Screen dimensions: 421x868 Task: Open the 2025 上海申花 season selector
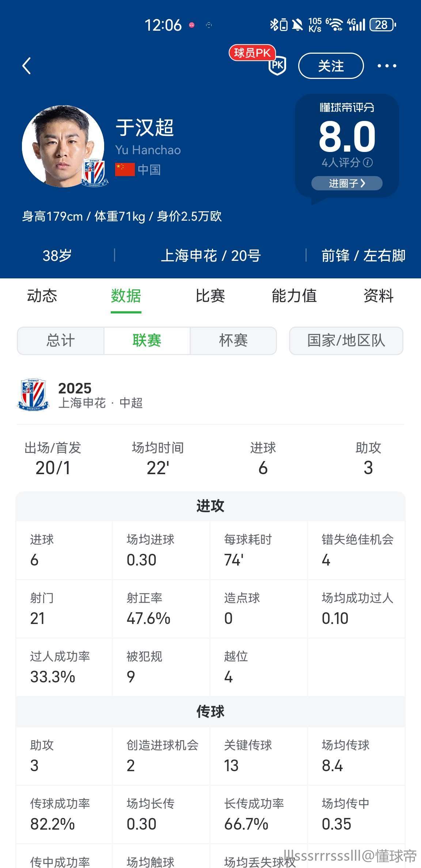100,395
